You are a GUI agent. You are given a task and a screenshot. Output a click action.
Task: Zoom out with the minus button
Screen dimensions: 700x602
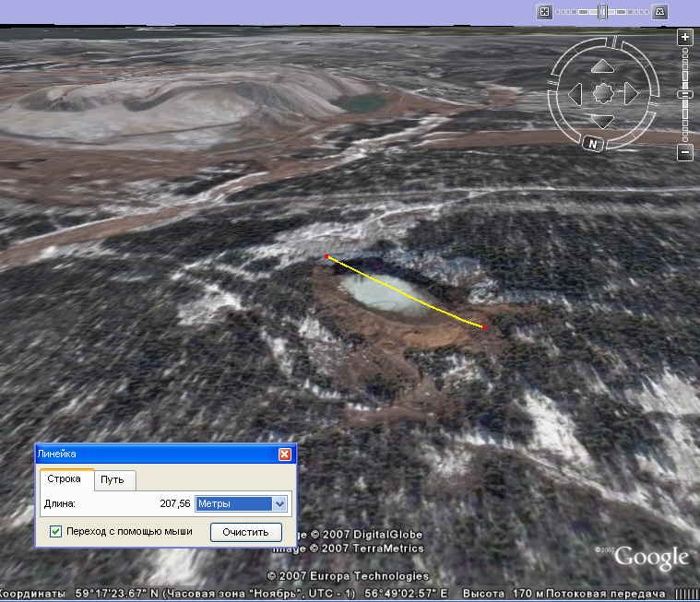684,153
